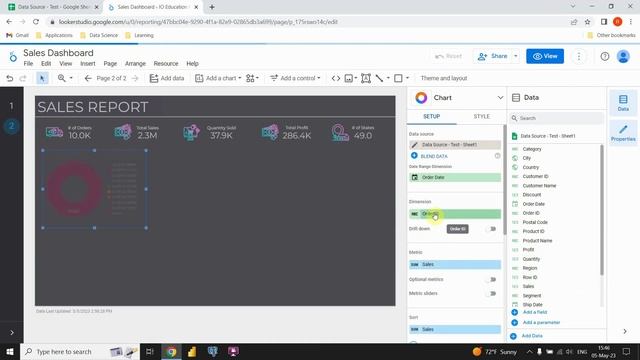This screenshot has width=640, height=360.
Task: Open the Data panel side icon
Action: [623, 103]
